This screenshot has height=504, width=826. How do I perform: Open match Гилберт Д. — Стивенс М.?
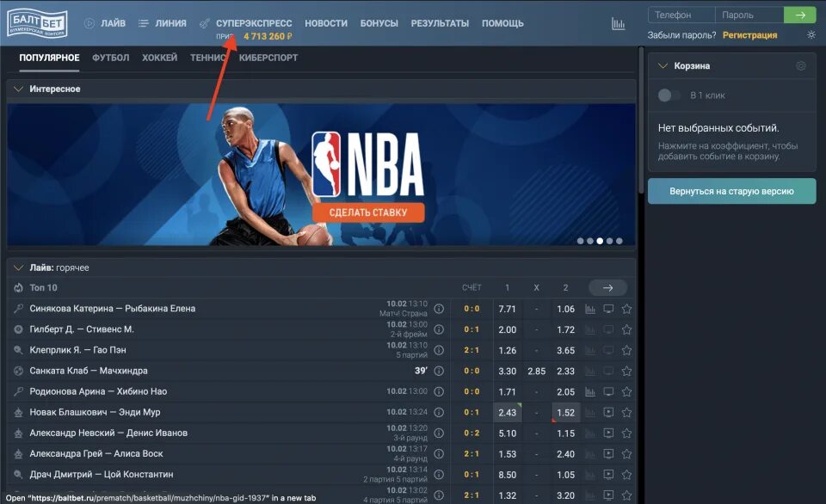82,329
